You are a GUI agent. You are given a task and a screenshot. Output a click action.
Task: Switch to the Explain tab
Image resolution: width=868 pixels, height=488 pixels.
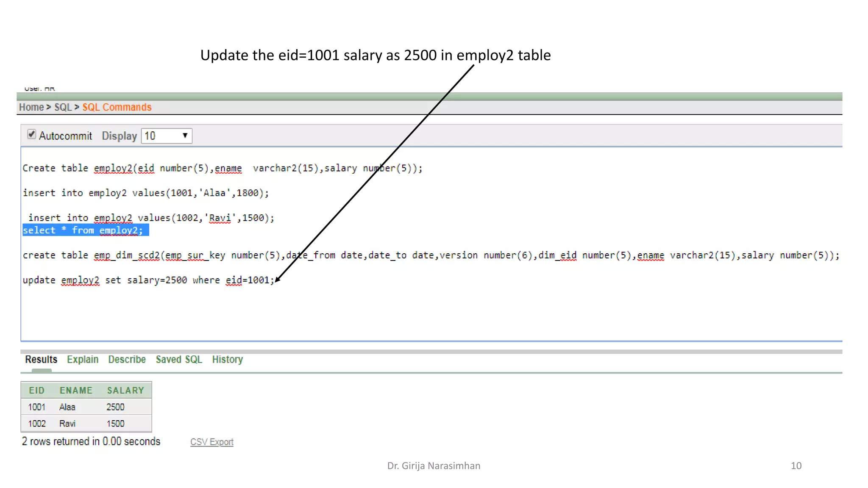click(x=83, y=360)
